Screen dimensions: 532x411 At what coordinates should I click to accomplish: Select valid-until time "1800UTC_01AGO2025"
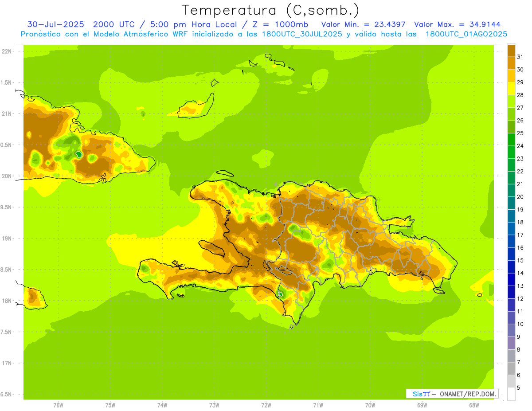(x=466, y=34)
